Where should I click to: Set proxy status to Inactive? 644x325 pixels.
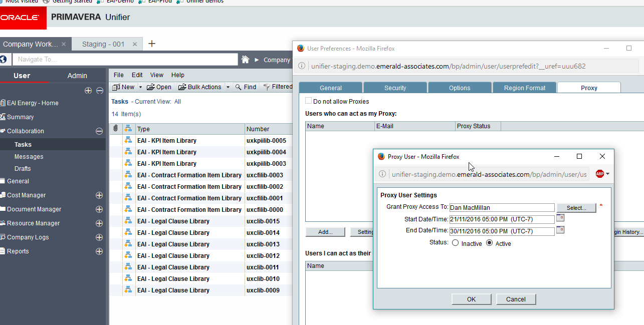tap(456, 243)
